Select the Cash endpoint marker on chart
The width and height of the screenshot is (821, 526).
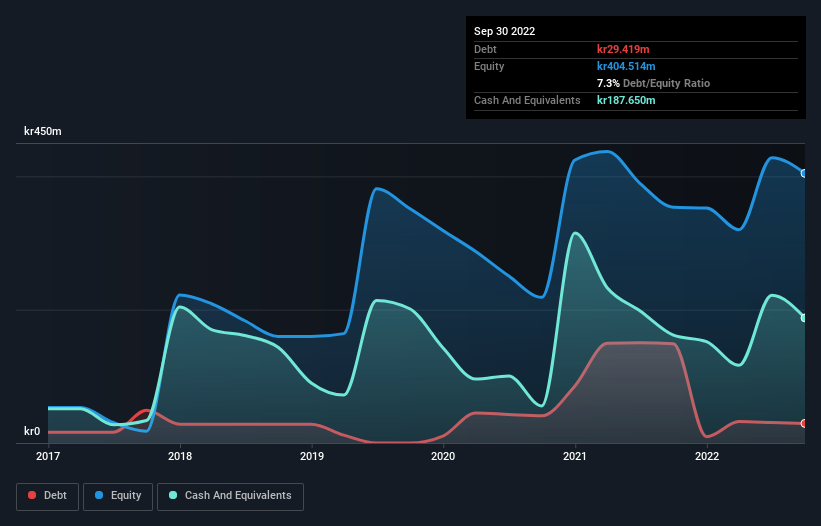point(804,318)
